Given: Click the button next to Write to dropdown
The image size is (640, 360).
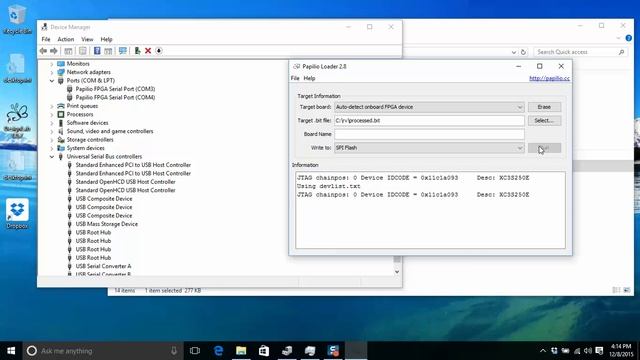Looking at the screenshot, I should (x=544, y=148).
